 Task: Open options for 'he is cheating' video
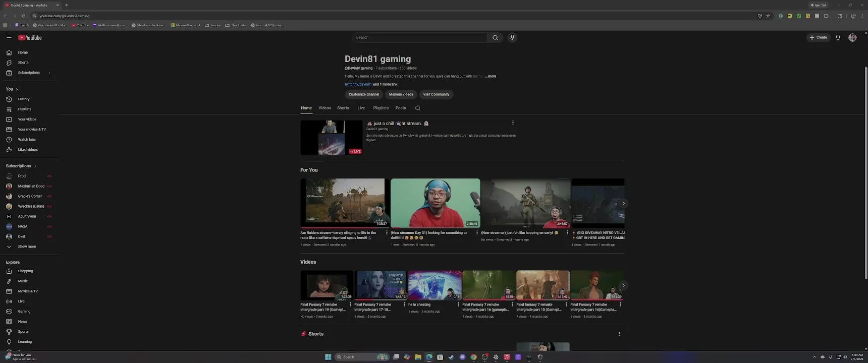click(458, 304)
